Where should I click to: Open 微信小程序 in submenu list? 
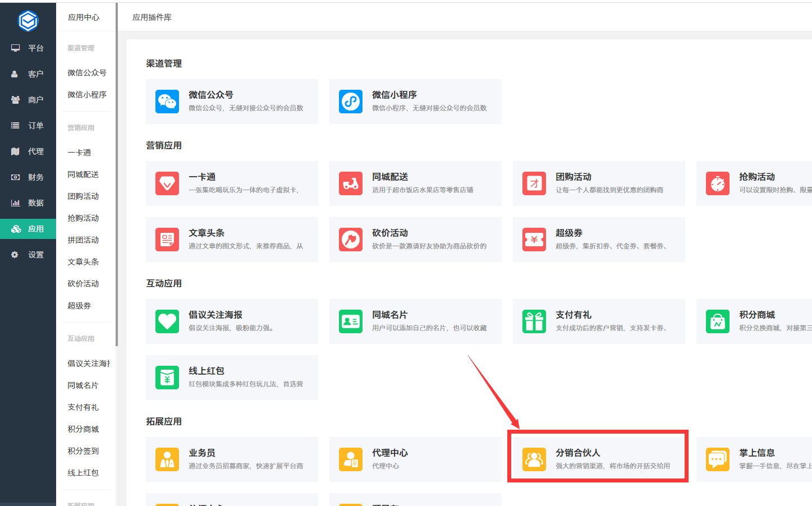point(87,95)
